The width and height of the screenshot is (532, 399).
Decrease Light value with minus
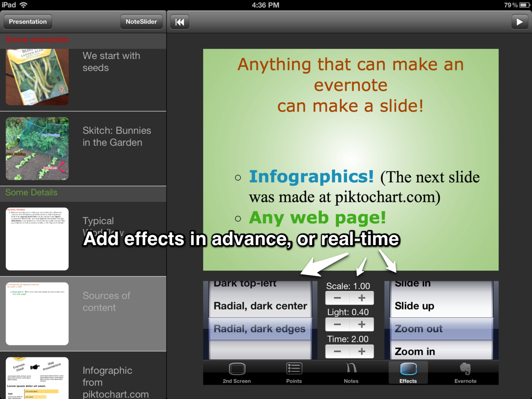tap(337, 325)
